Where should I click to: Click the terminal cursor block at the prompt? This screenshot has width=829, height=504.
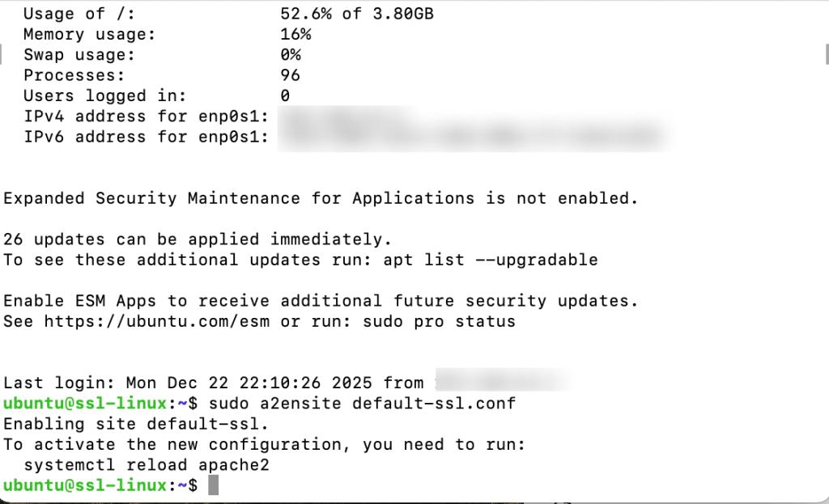(214, 485)
